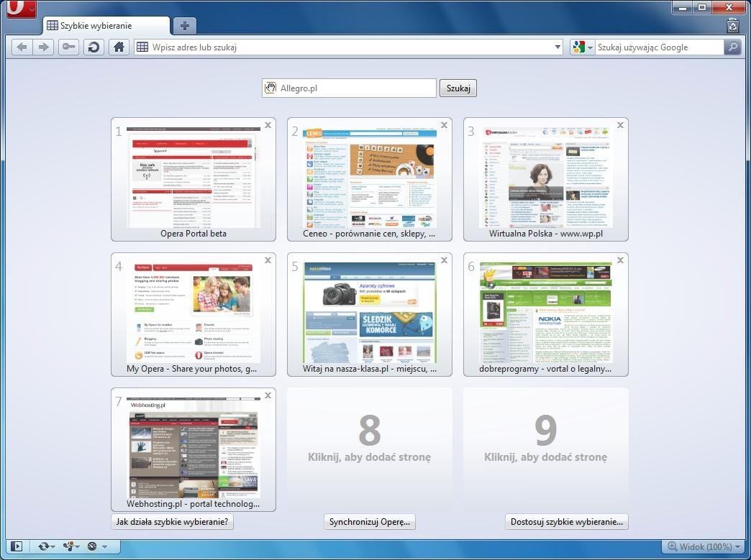This screenshot has height=560, width=751.
Task: Expand the address bar dropdown arrow
Action: coord(557,47)
